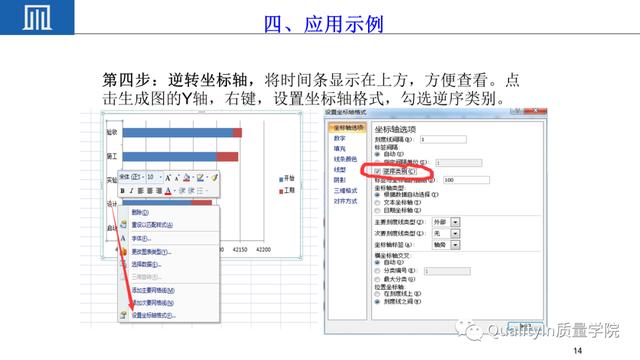Click the bullets list icon in mini toolbar
This screenshot has height=360, width=640.
coord(200,191)
